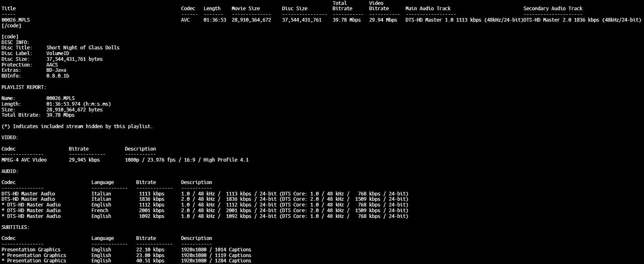Select the DISC INFO heading
Image resolution: width=644 pixels, height=264 pixels.
[x=15, y=42]
